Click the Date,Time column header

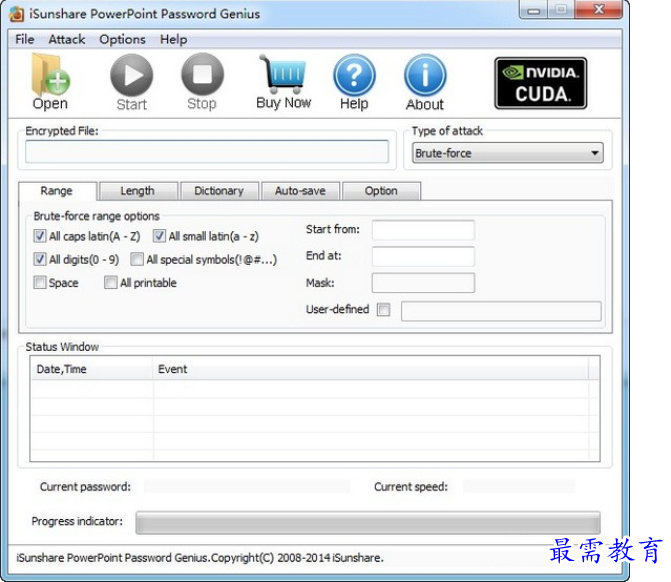tap(91, 368)
